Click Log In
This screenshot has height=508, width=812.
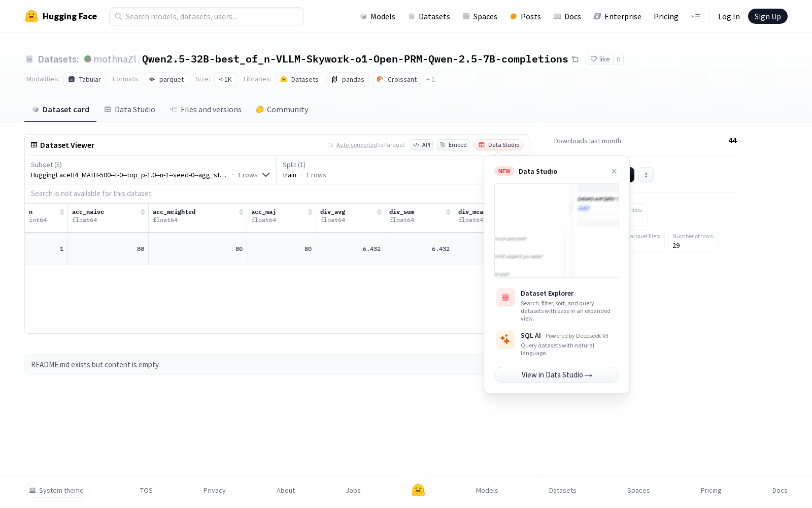(x=729, y=16)
